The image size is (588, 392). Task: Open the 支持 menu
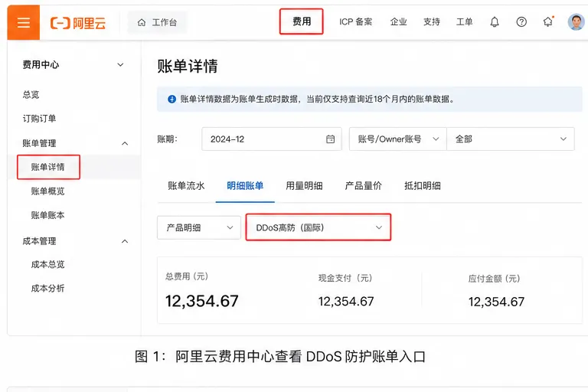click(x=431, y=21)
